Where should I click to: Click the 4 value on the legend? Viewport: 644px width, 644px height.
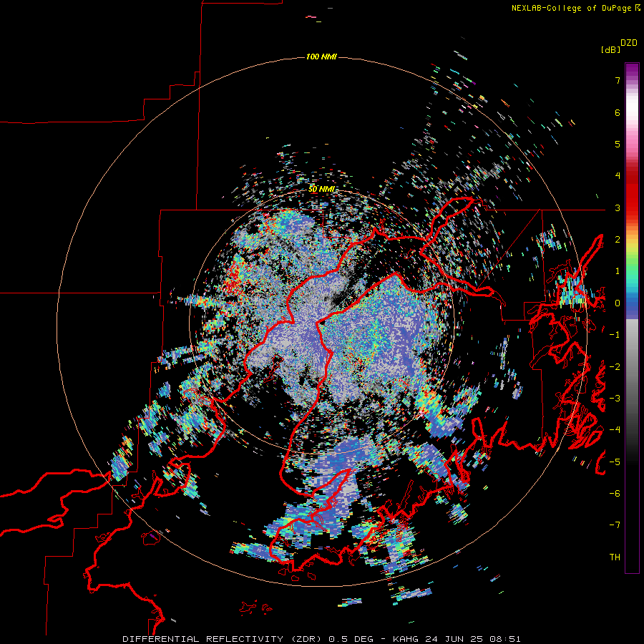[618, 176]
